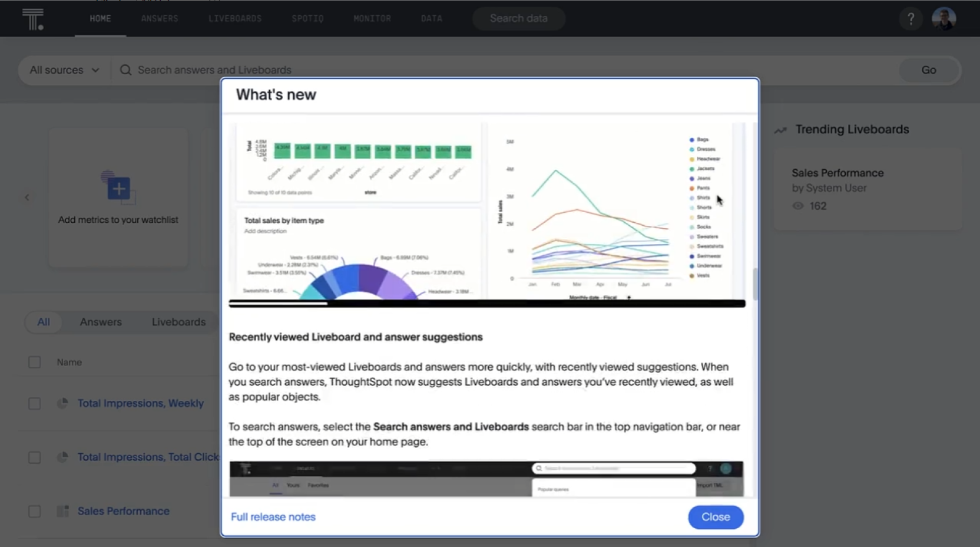This screenshot has width=980, height=547.
Task: Close the What's new dialog
Action: point(716,517)
